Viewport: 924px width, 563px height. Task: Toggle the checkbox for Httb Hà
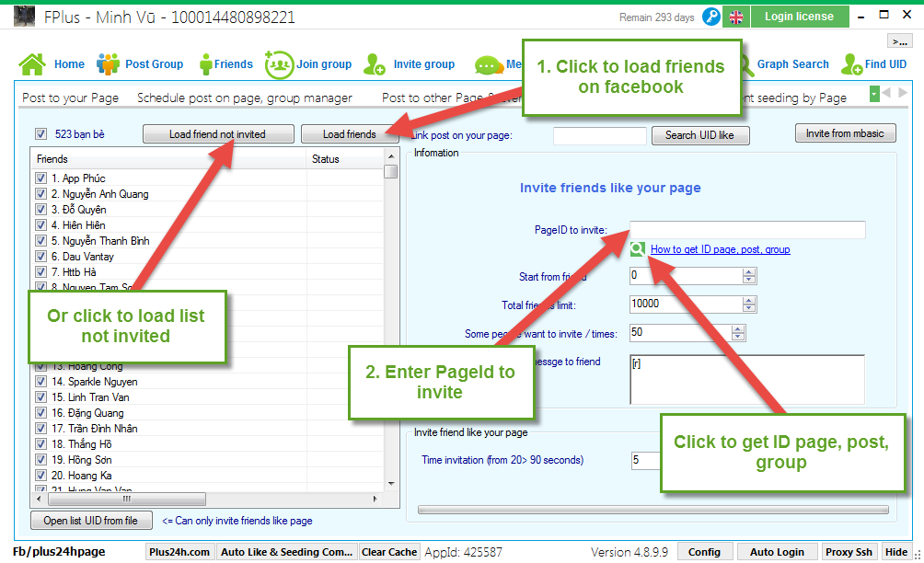click(x=40, y=271)
